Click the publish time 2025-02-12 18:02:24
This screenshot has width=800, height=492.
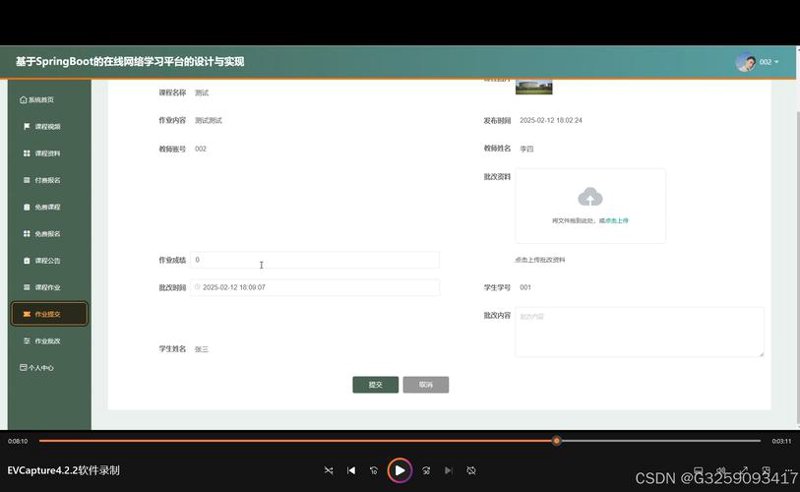pyautogui.click(x=551, y=120)
